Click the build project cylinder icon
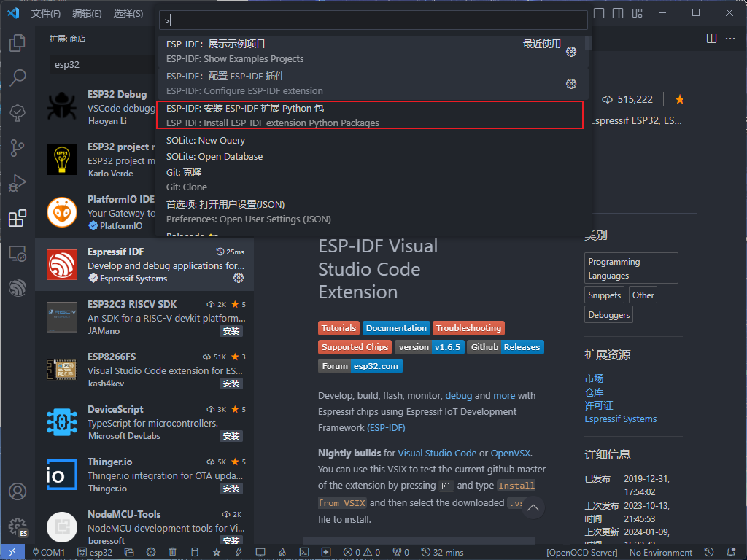 click(x=194, y=553)
